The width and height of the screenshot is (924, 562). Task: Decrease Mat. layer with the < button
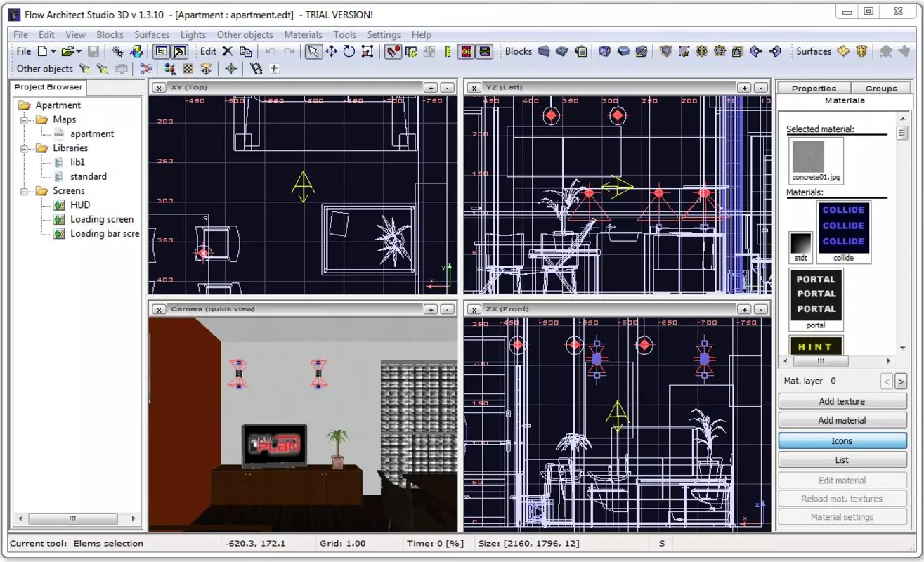pos(887,381)
